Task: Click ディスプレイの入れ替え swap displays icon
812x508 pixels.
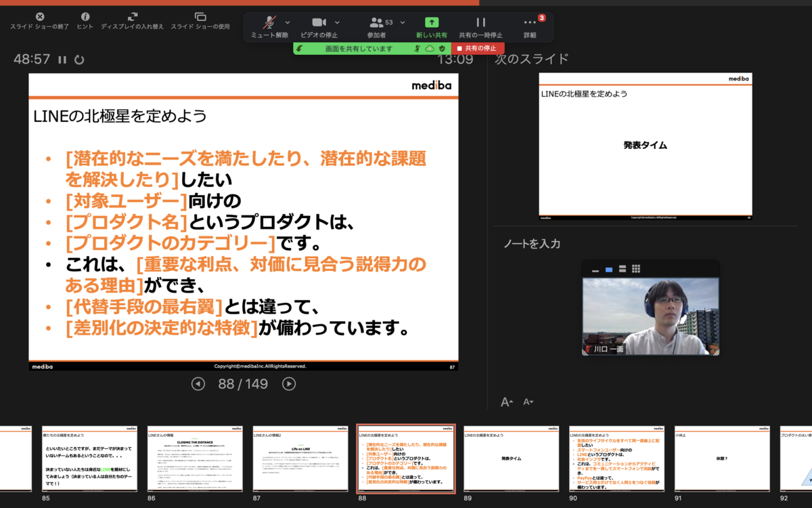Action: (133, 16)
